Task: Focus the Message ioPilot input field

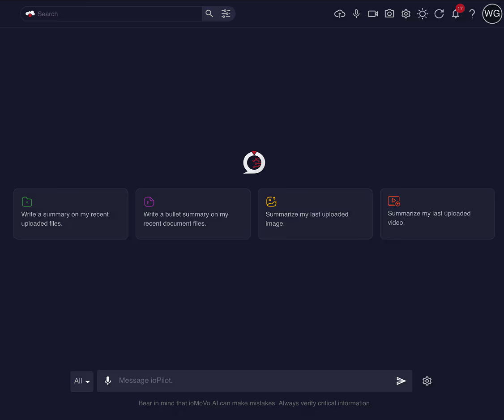Action: click(x=254, y=381)
